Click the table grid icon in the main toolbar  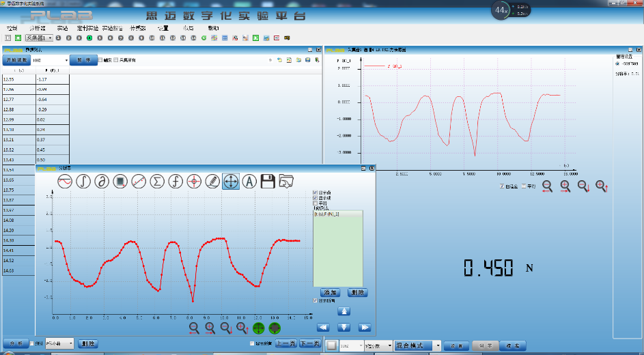tap(225, 38)
